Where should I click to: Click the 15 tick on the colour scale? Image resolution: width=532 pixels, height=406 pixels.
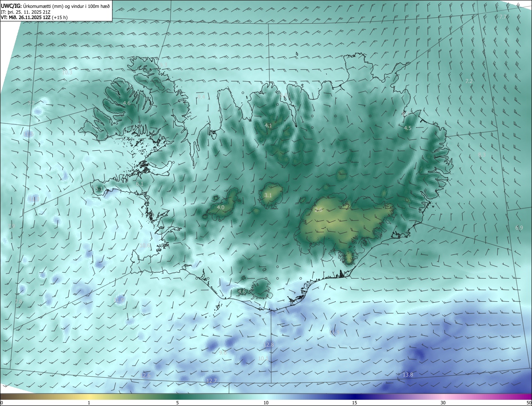tap(355, 403)
